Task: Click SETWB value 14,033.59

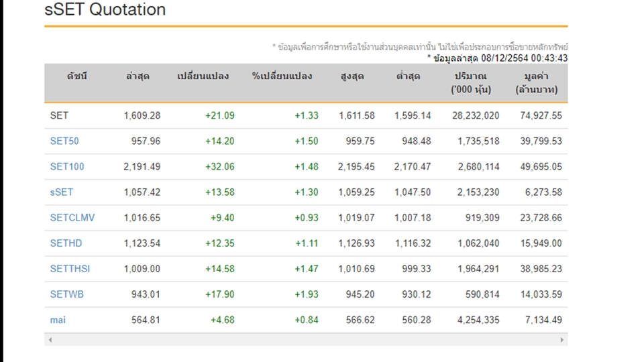Action: click(541, 294)
